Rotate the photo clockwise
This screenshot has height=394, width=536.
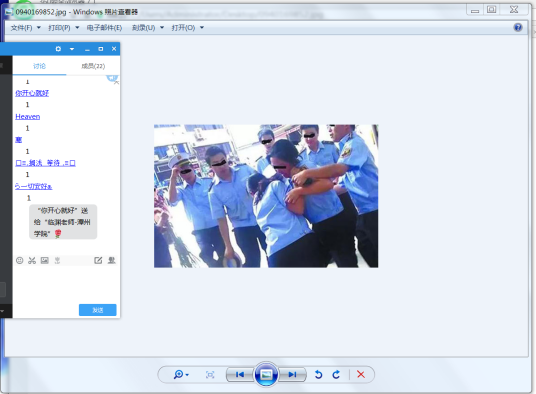pos(336,375)
